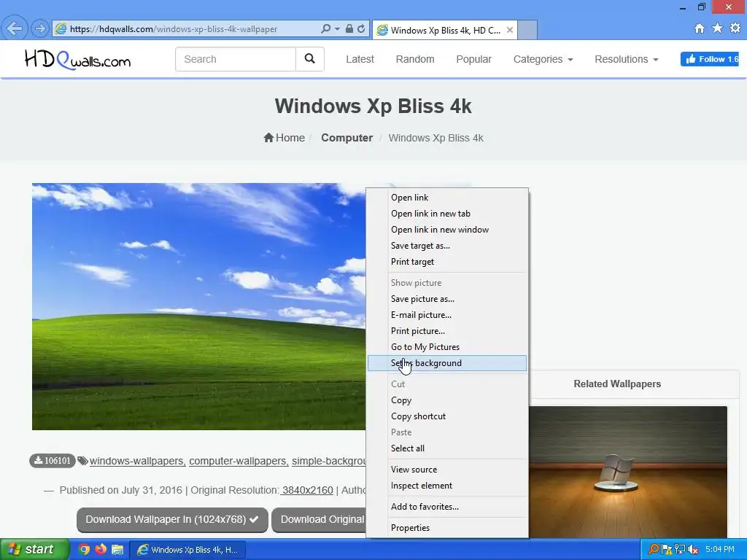Viewport: 747px width, 560px height.
Task: Select Copy shortcut menu entry
Action: [x=447, y=416]
